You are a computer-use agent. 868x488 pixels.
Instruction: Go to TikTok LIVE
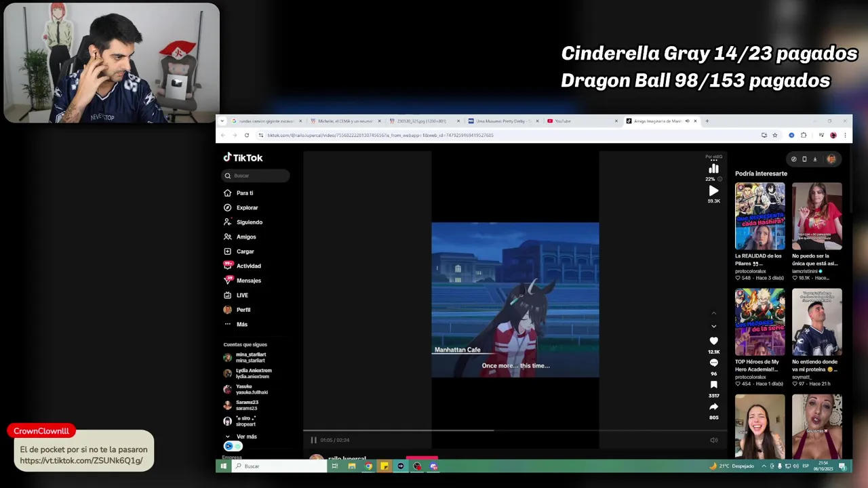236,296
